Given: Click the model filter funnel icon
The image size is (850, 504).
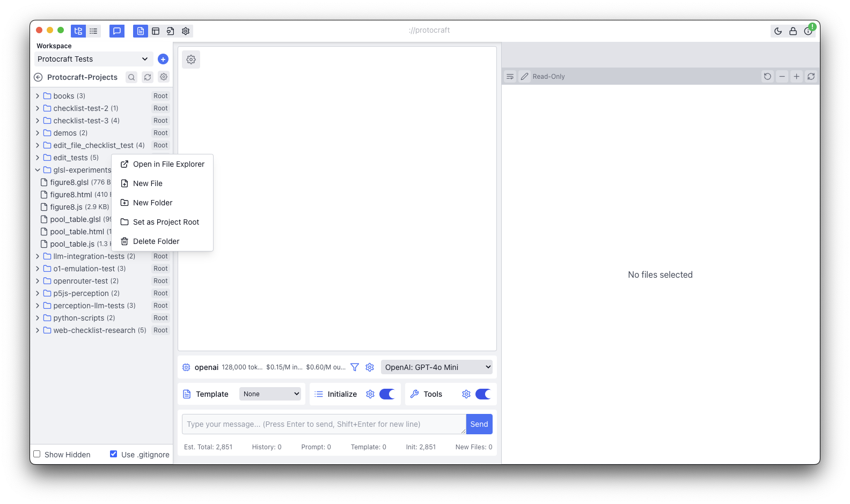Looking at the screenshot, I should pos(355,367).
